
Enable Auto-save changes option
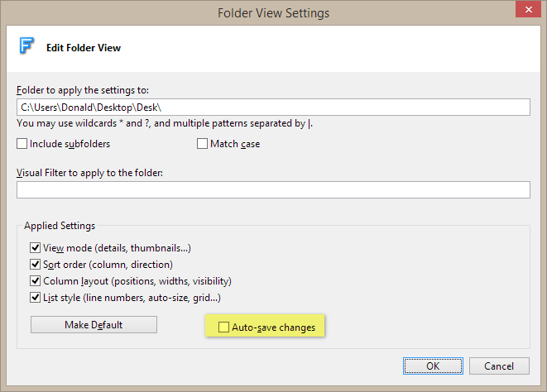point(224,328)
